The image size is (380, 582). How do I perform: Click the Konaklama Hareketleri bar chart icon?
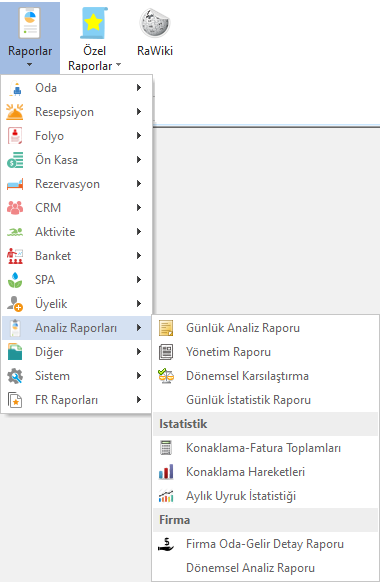pyautogui.click(x=166, y=472)
